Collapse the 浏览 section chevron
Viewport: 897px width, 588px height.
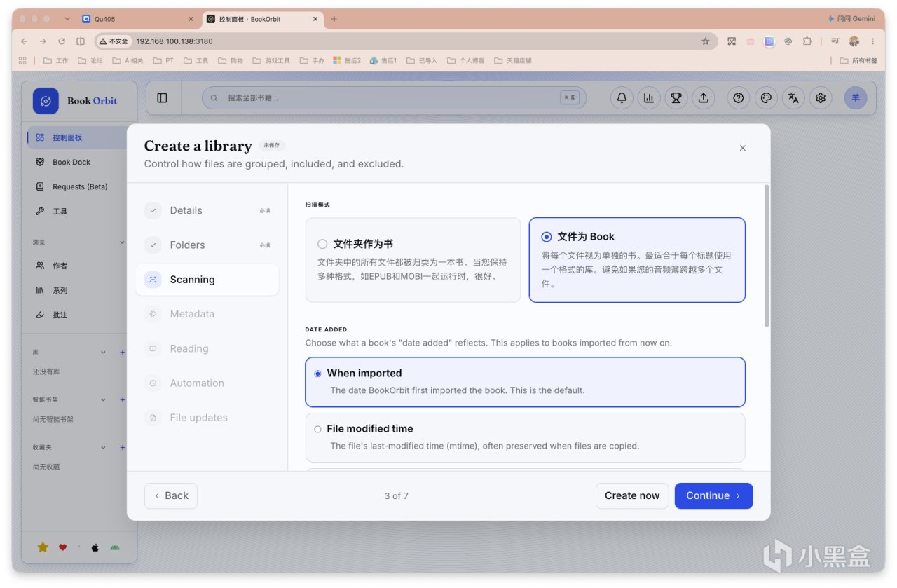(122, 242)
